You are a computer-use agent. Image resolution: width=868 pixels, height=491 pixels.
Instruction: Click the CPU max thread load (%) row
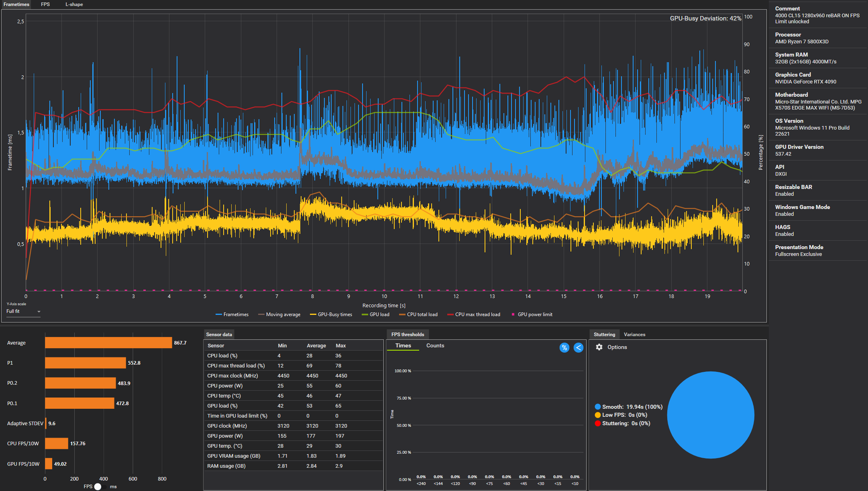[x=293, y=365]
